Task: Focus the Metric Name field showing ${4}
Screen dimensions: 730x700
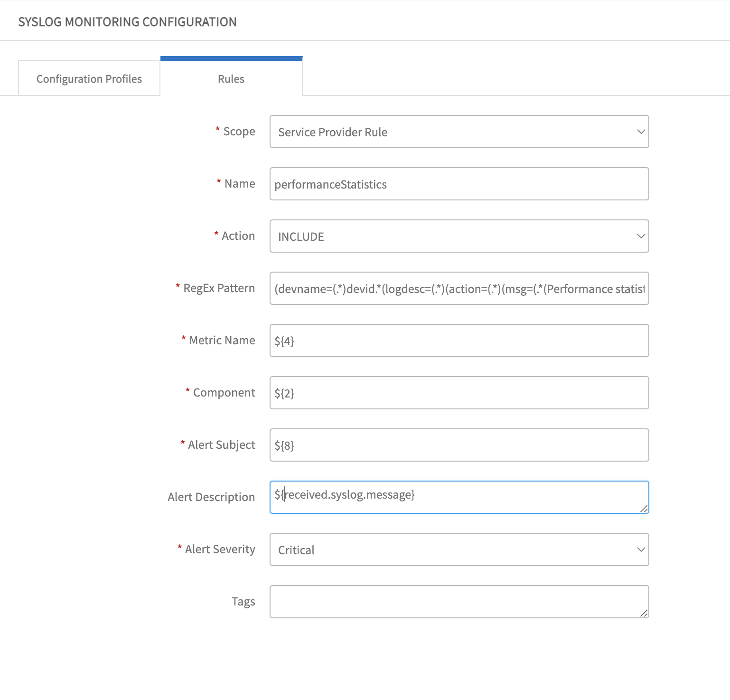Action: 459,341
